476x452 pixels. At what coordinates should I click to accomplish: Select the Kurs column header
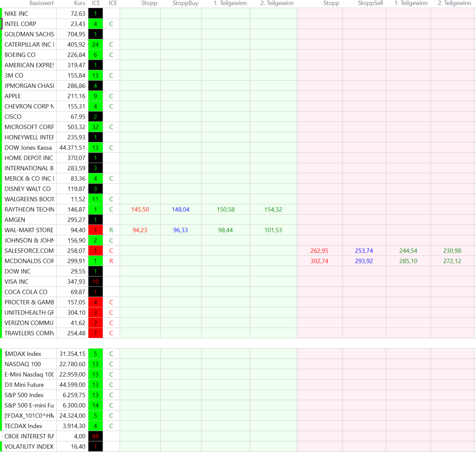click(x=80, y=3)
